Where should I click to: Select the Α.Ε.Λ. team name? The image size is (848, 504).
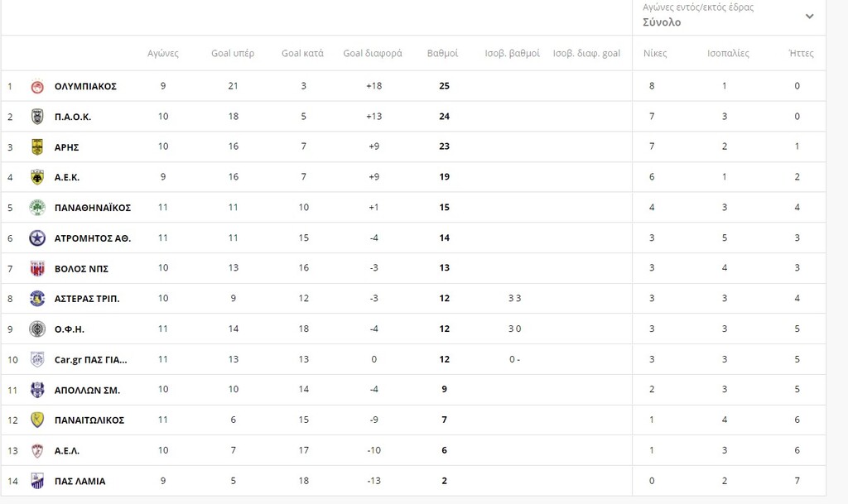[67, 451]
